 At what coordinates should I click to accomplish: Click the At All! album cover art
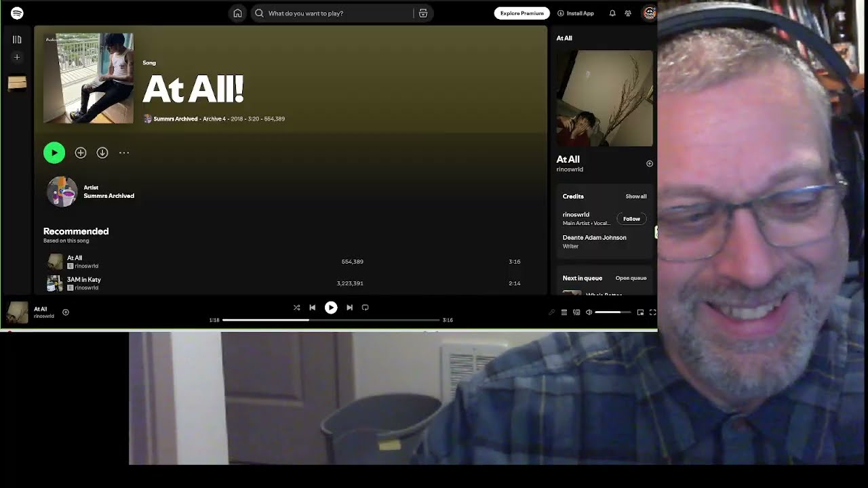tap(88, 78)
